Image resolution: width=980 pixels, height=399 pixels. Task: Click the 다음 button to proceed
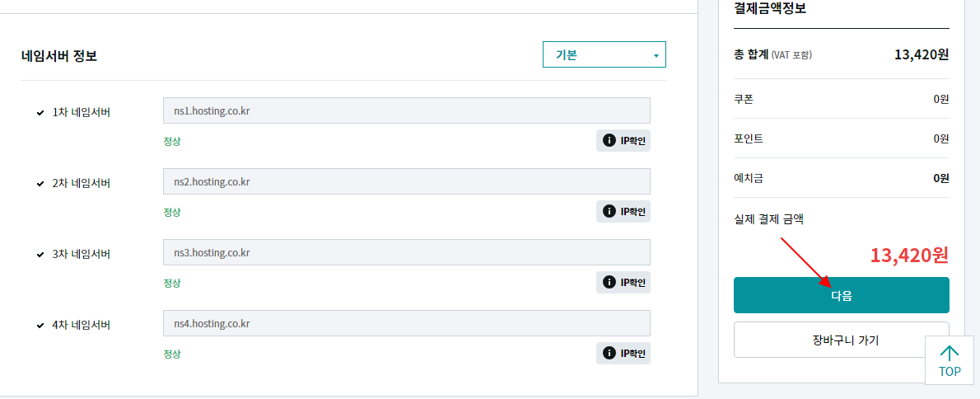pos(842,295)
